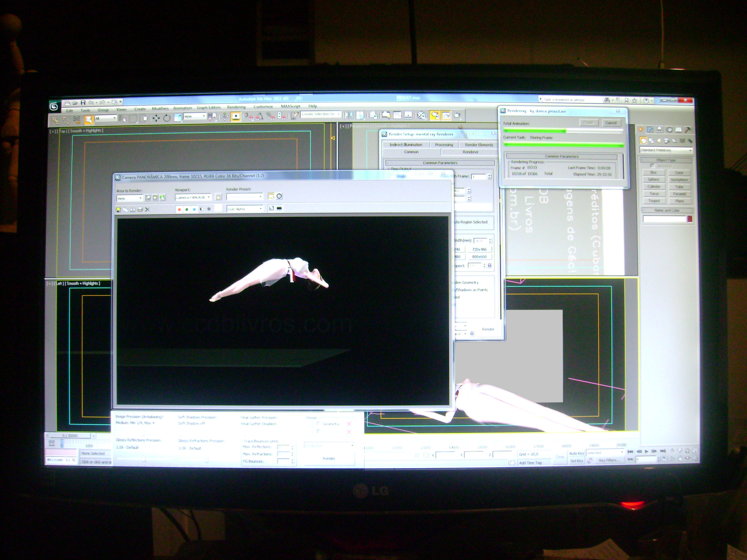Expand the Standard Primitives dropdown
Image resolution: width=747 pixels, height=560 pixels.
(x=666, y=150)
